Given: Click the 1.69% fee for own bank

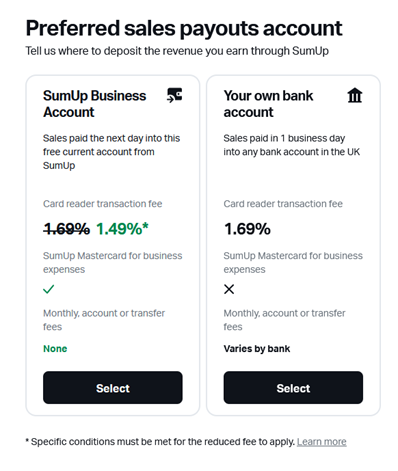Looking at the screenshot, I should 247,229.
